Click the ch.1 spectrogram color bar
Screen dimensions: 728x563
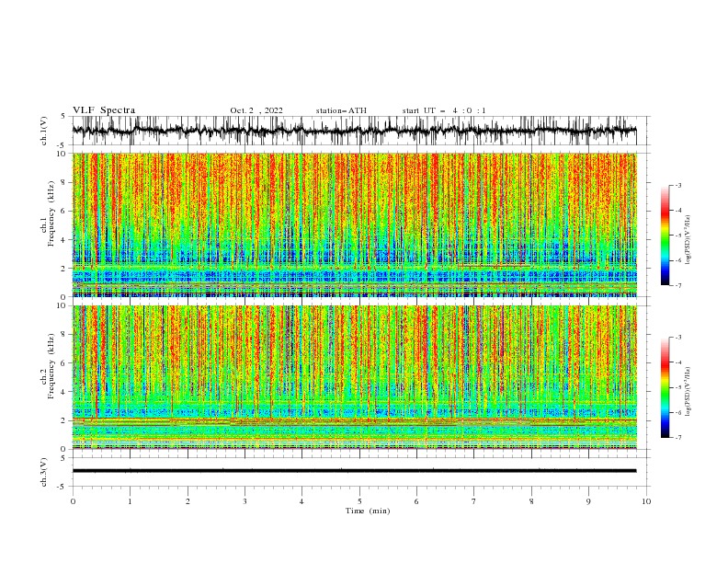coord(665,236)
